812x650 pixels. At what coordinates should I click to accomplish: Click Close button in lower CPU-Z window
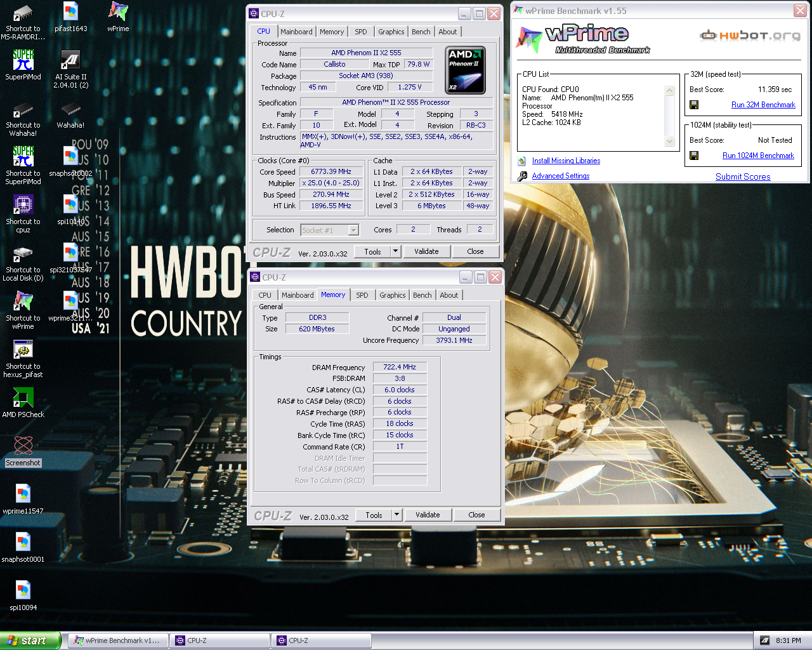click(476, 515)
